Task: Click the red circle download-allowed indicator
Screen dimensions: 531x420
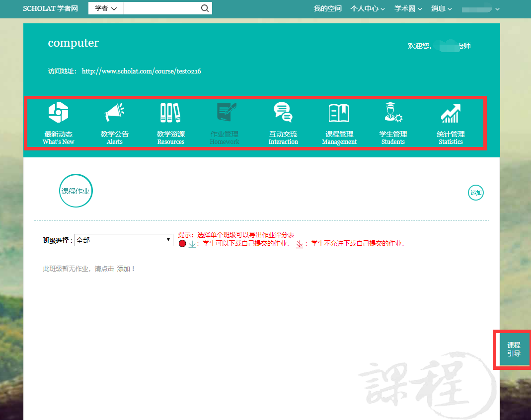Action: tap(182, 244)
